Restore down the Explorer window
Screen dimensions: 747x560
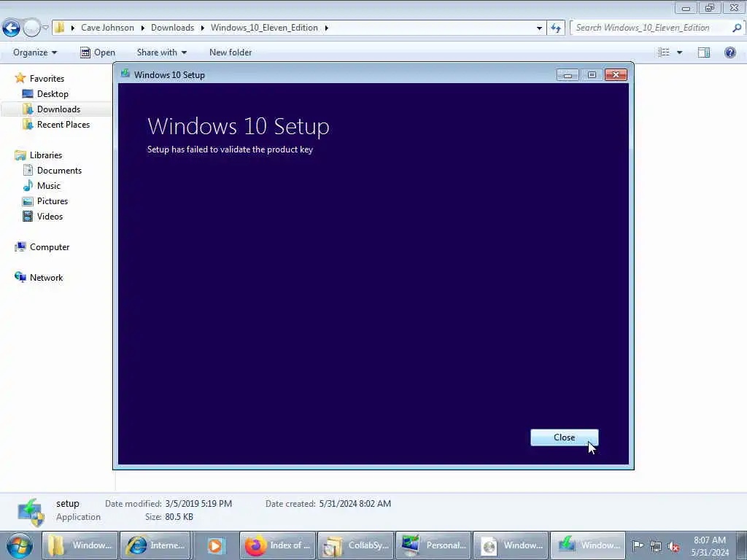coord(709,7)
